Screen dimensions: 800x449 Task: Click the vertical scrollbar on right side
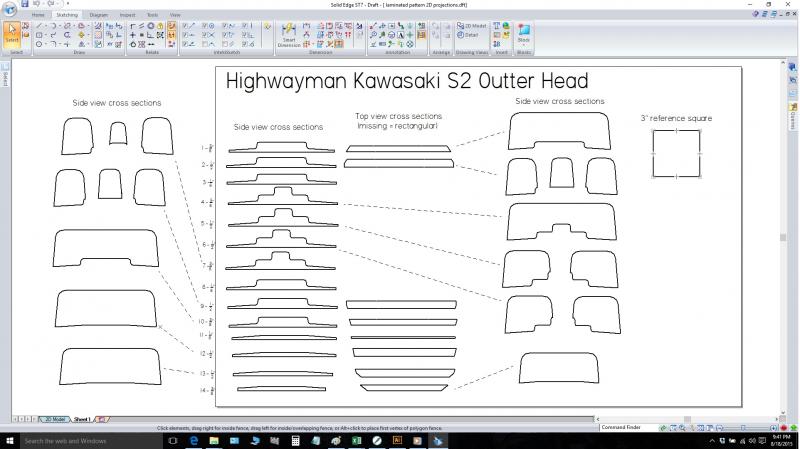(x=783, y=238)
